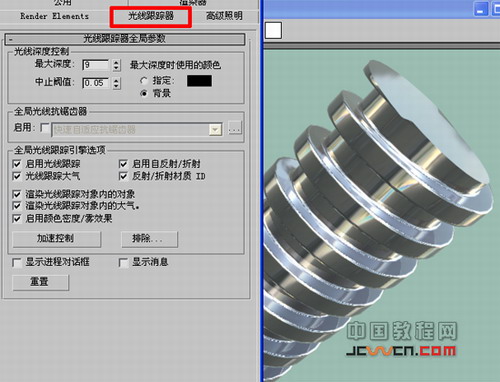
Task: Switch to the 光线跟踪器 tab
Action: coord(151,16)
